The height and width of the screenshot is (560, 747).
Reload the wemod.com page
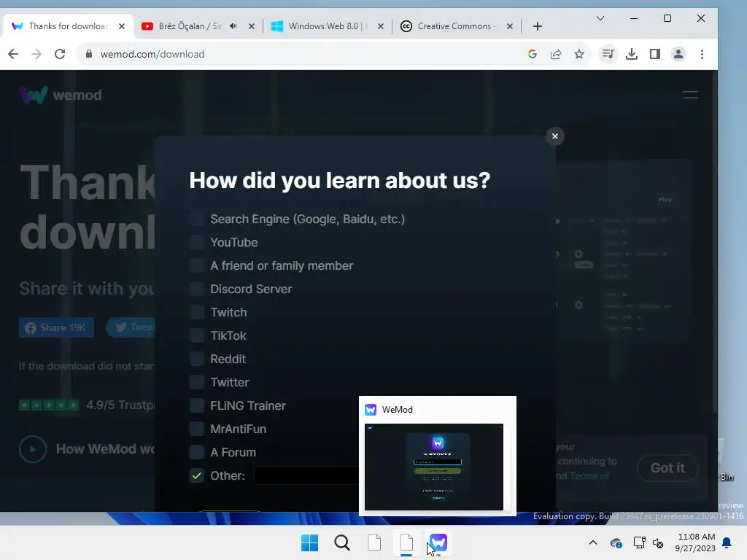60,54
